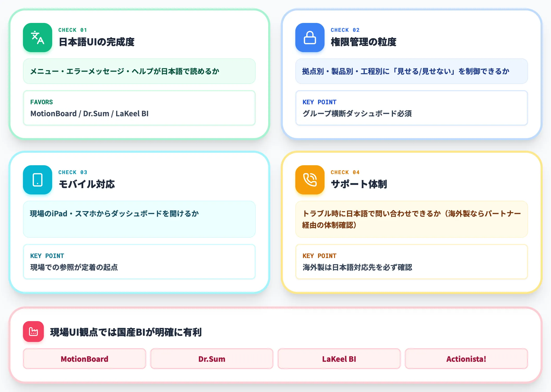This screenshot has width=551, height=392.
Task: Click heading 現場UI観点では国産BIが明確に有利
Action: click(x=126, y=332)
